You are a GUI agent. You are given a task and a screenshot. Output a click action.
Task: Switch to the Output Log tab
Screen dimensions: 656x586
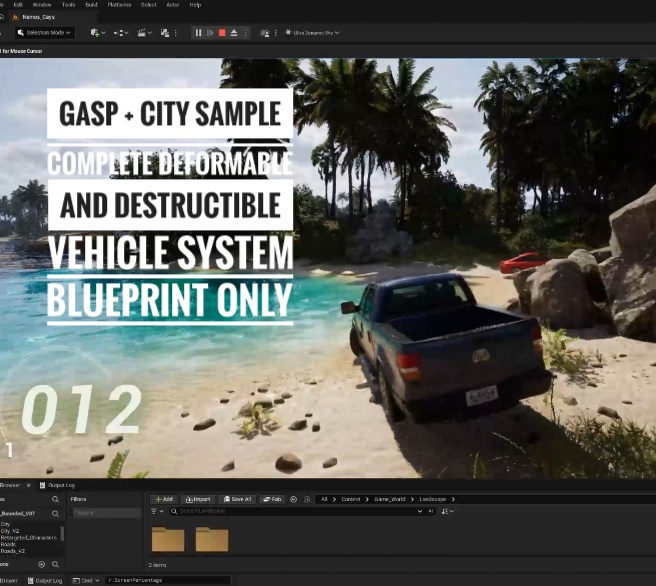[57, 485]
